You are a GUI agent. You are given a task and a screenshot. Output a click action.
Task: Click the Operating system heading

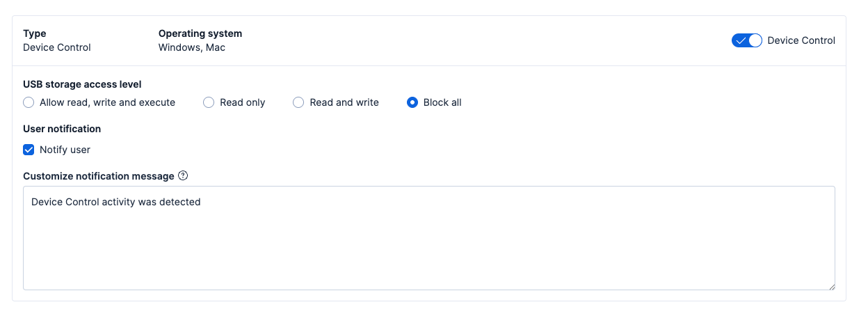200,33
